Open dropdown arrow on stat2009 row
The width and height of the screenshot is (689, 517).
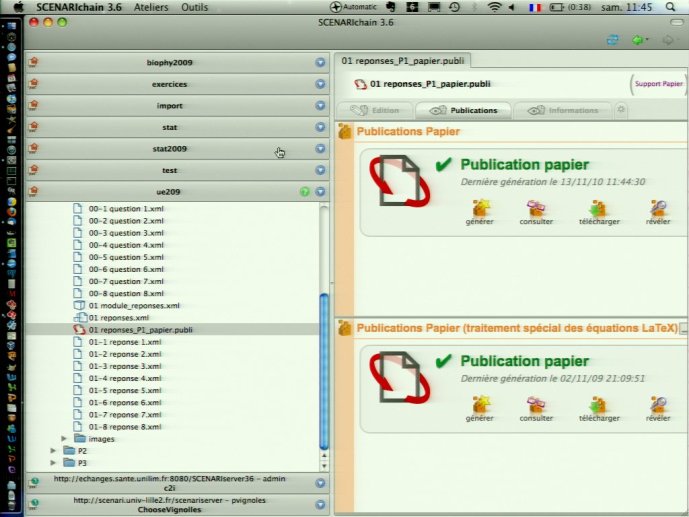(320, 148)
